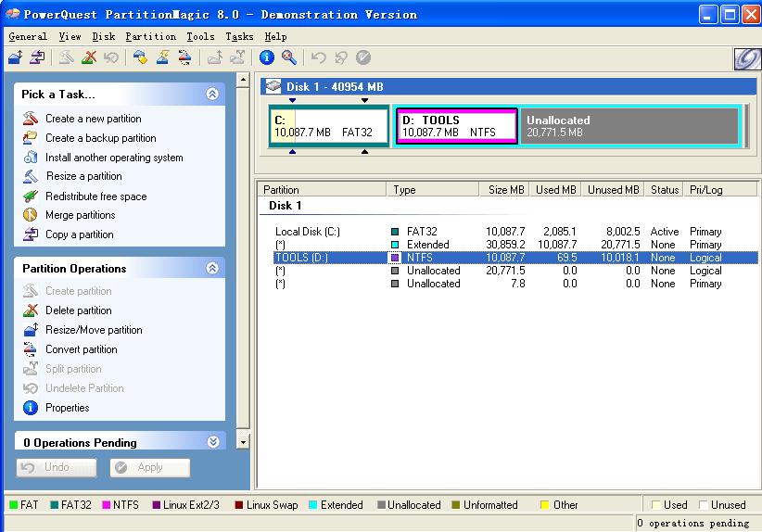The width and height of the screenshot is (762, 532).
Task: Select the TOOLS (D:) row in partition list
Action: click(515, 258)
